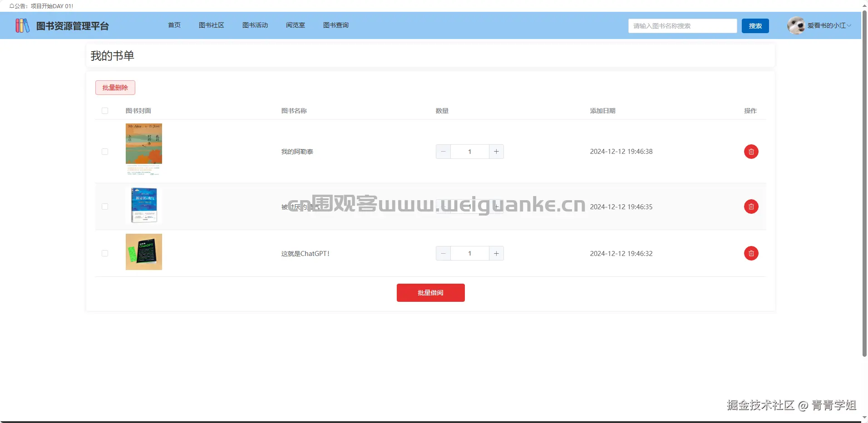Go to the 阅览室 page
The height and width of the screenshot is (423, 868).
pyautogui.click(x=295, y=25)
